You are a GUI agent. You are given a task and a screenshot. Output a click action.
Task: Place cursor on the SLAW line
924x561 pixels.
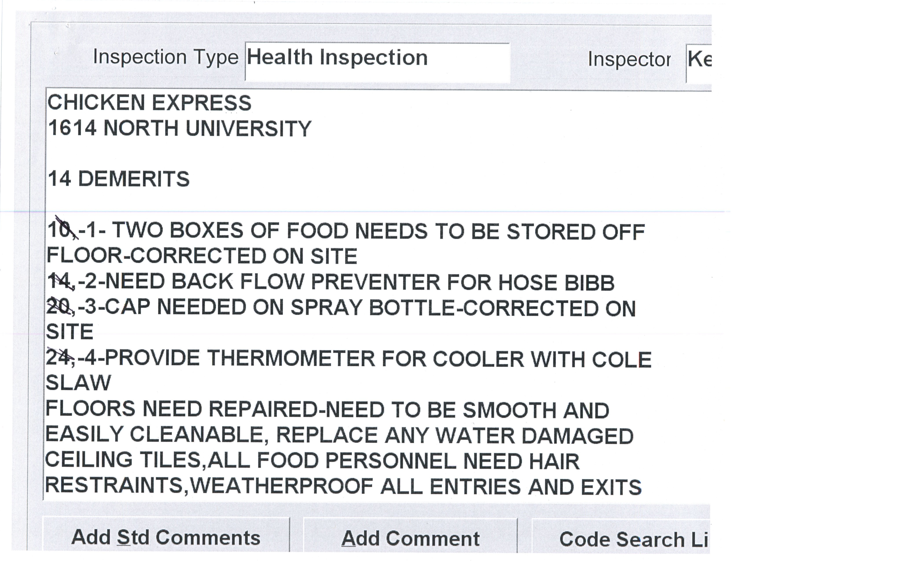click(78, 383)
